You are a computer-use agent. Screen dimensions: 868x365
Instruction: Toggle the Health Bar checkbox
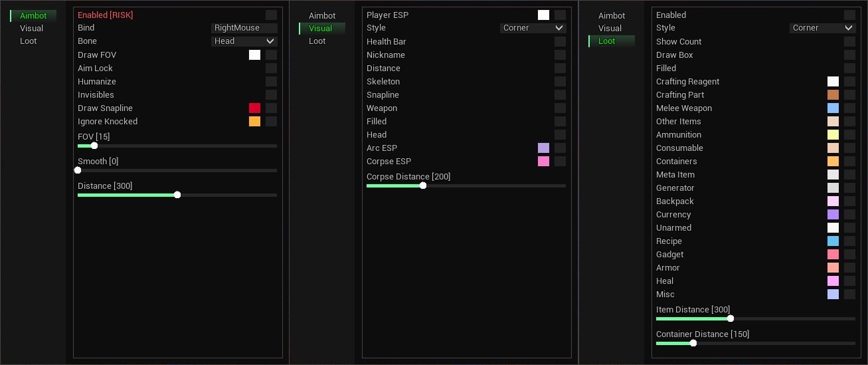coord(560,41)
